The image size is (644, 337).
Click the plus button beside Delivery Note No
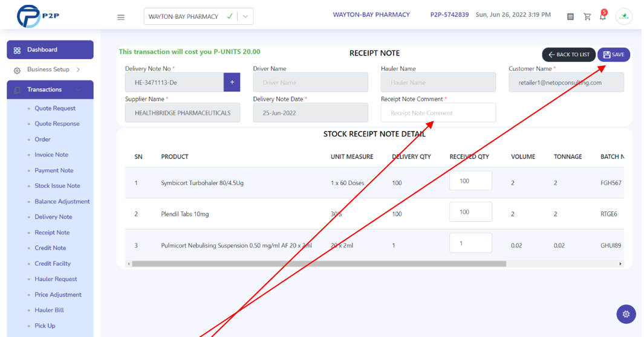point(232,82)
